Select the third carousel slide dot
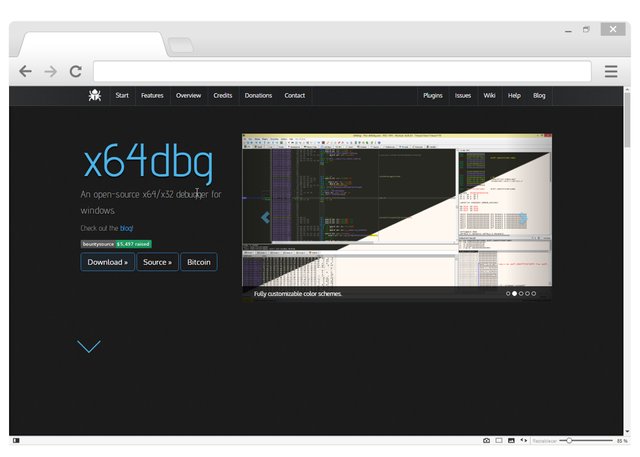The image size is (640, 457). click(x=521, y=293)
